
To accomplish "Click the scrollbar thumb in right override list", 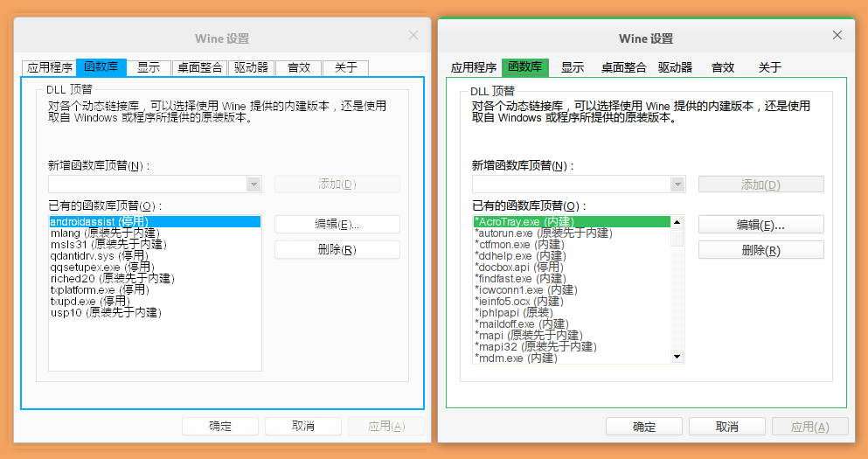I will click(x=677, y=238).
